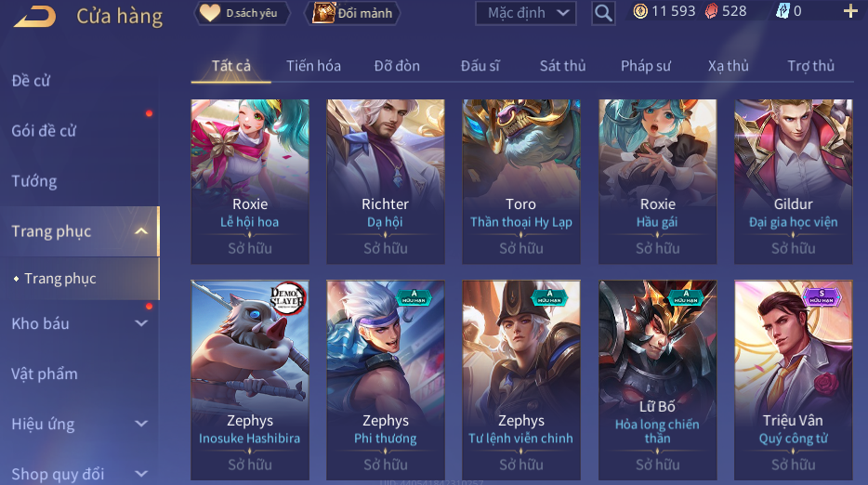This screenshot has width=868, height=485.
Task: Click the plus icon to add currency
Action: (x=850, y=11)
